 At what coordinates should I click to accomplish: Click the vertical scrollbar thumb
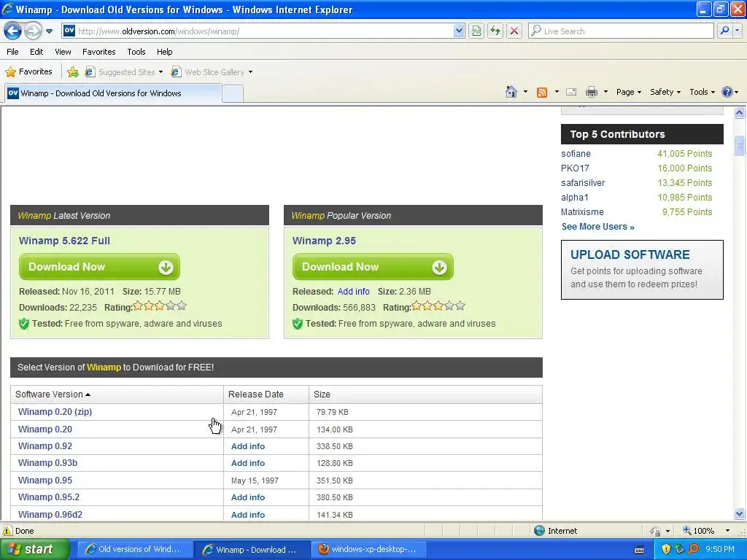(740, 145)
